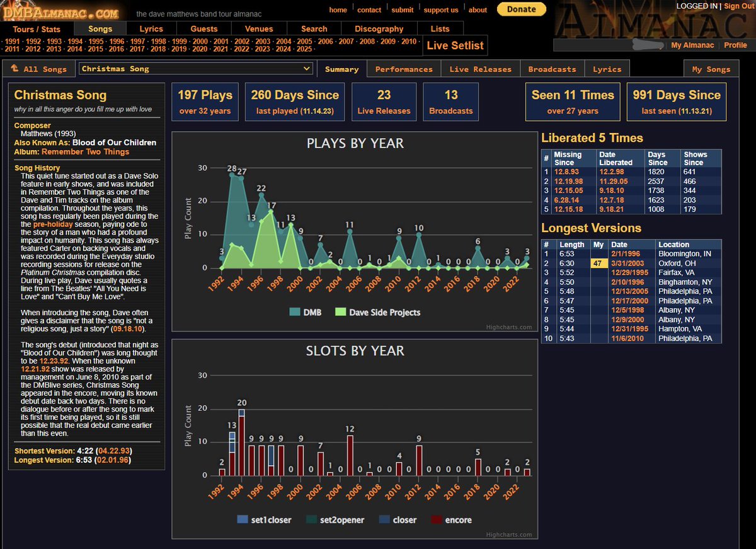Click the Donate button
756x549 pixels.
(522, 9)
